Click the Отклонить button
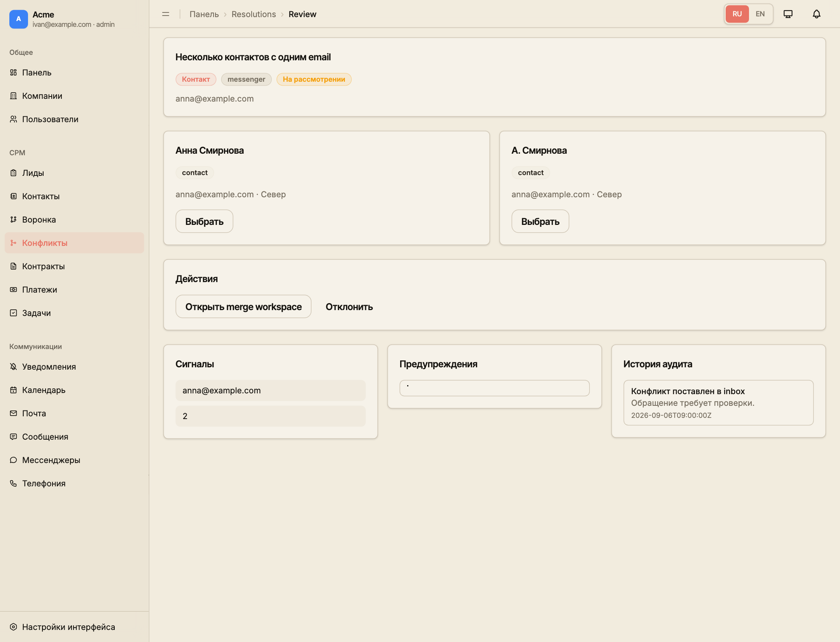Image resolution: width=840 pixels, height=642 pixels. (x=349, y=307)
